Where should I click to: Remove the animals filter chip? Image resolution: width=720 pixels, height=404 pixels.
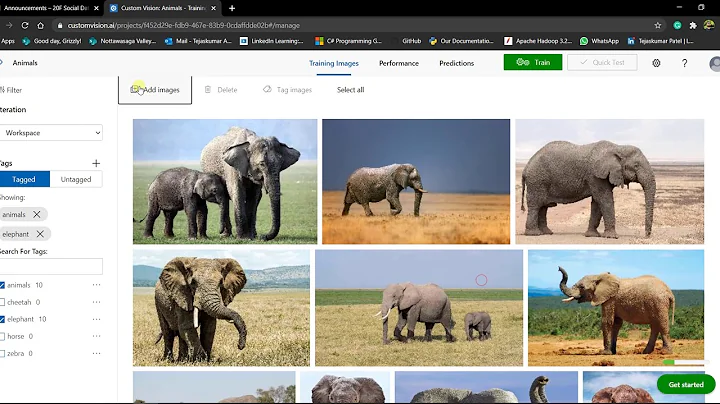[x=37, y=214]
